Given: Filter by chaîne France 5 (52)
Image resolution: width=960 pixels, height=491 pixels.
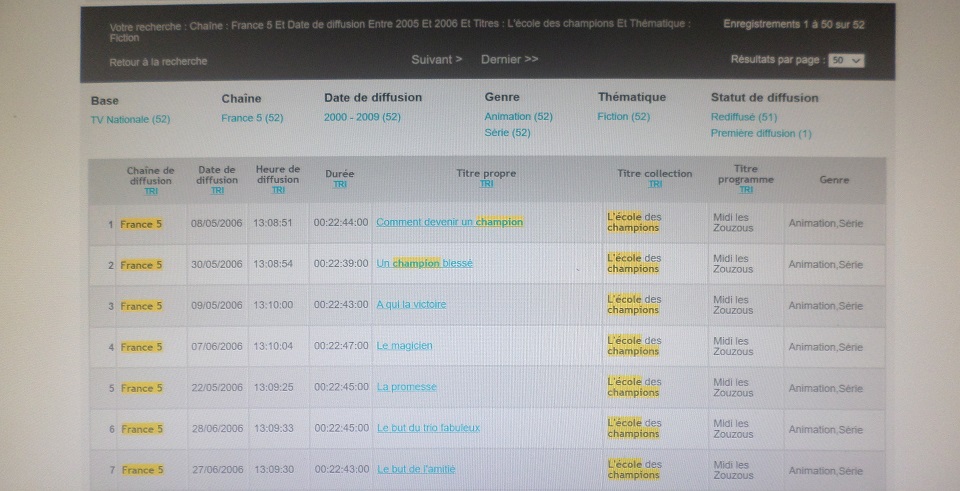Looking at the screenshot, I should [252, 118].
